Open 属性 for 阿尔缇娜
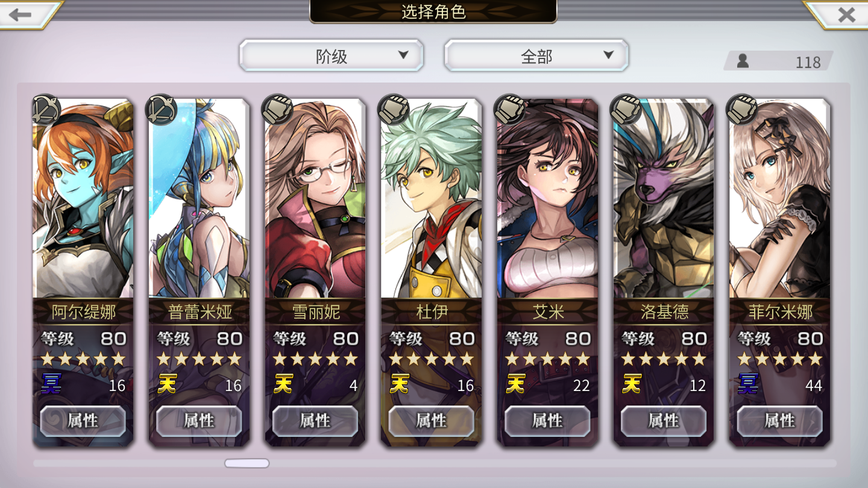 pos(83,421)
